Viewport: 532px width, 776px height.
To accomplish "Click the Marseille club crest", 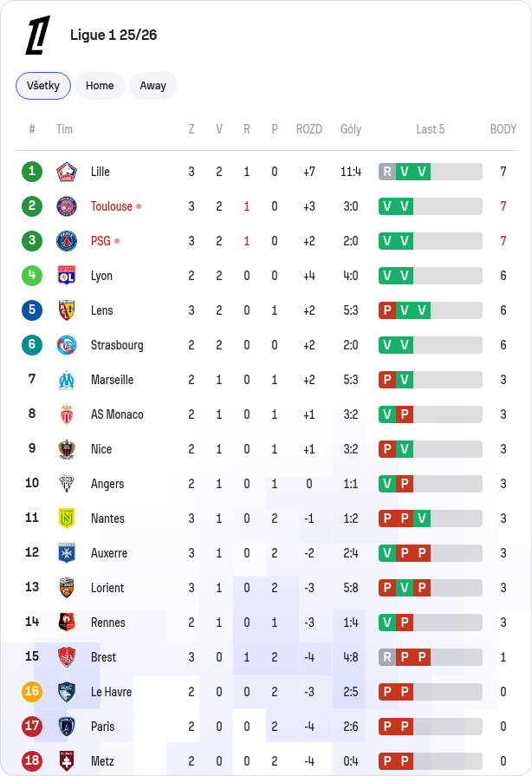I will click(66, 380).
